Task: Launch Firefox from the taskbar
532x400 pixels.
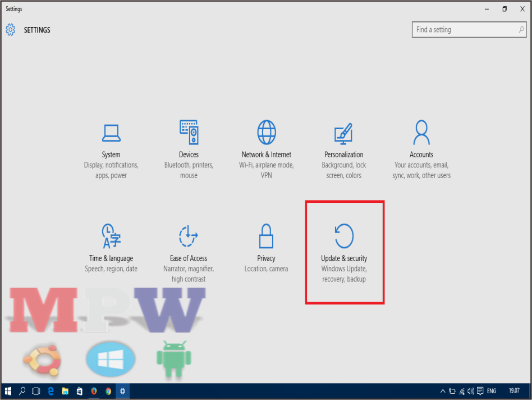Action: pos(94,391)
